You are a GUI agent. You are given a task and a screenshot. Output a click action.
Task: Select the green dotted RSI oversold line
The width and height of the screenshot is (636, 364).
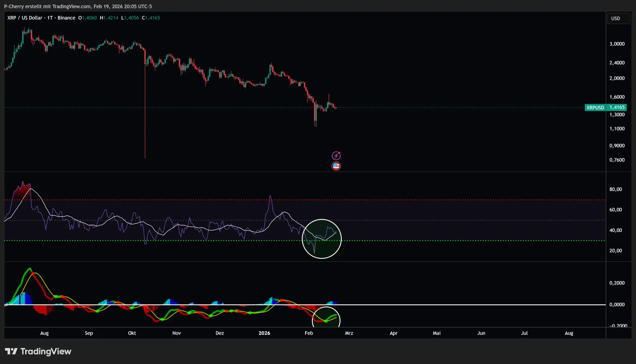point(445,241)
